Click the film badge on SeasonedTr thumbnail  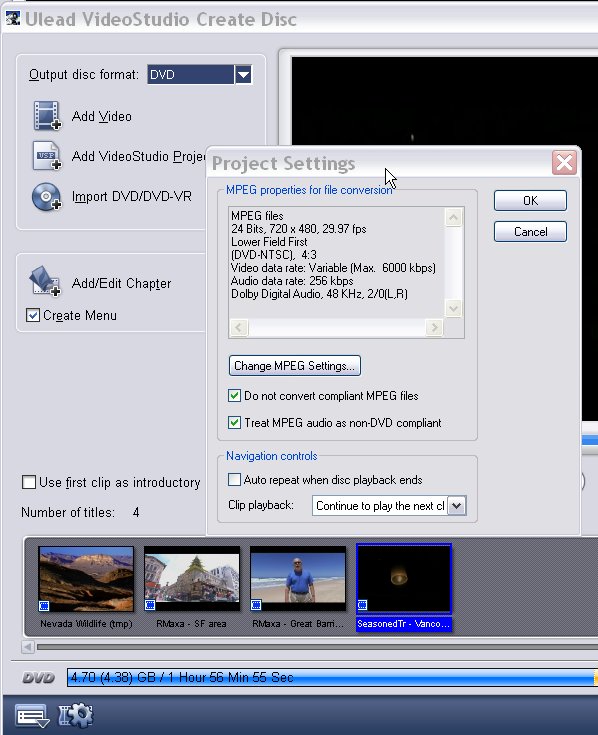pyautogui.click(x=362, y=605)
